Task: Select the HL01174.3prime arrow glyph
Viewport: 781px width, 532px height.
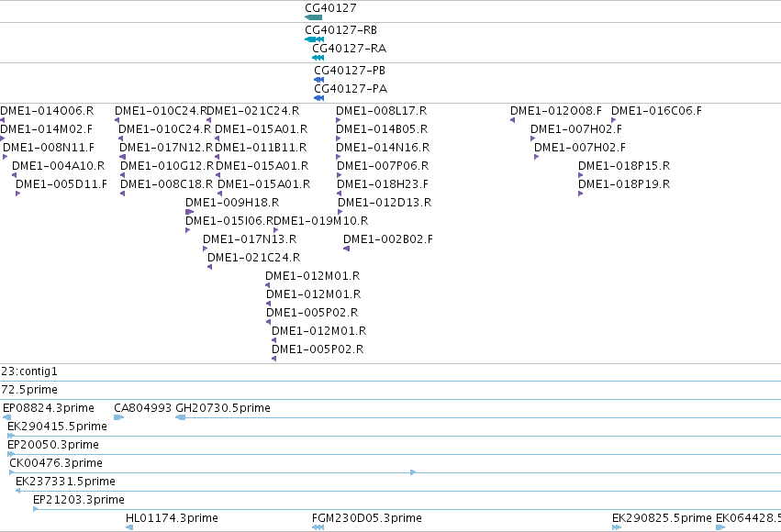Action: [129, 527]
